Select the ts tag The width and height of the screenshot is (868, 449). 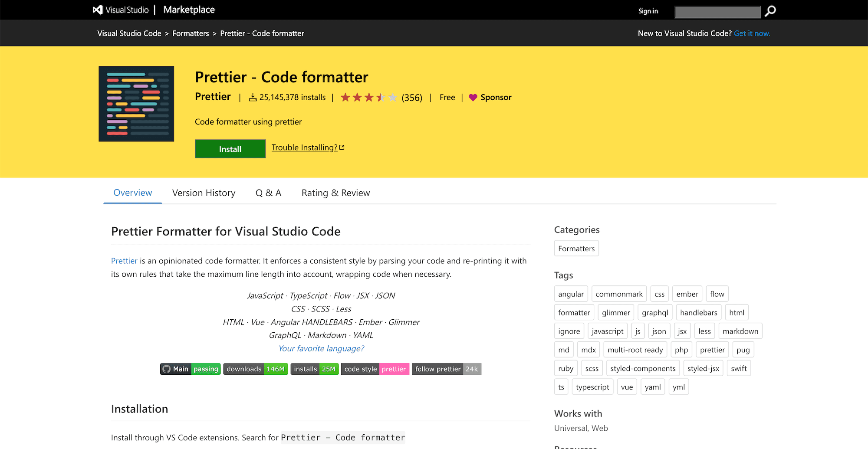(561, 387)
